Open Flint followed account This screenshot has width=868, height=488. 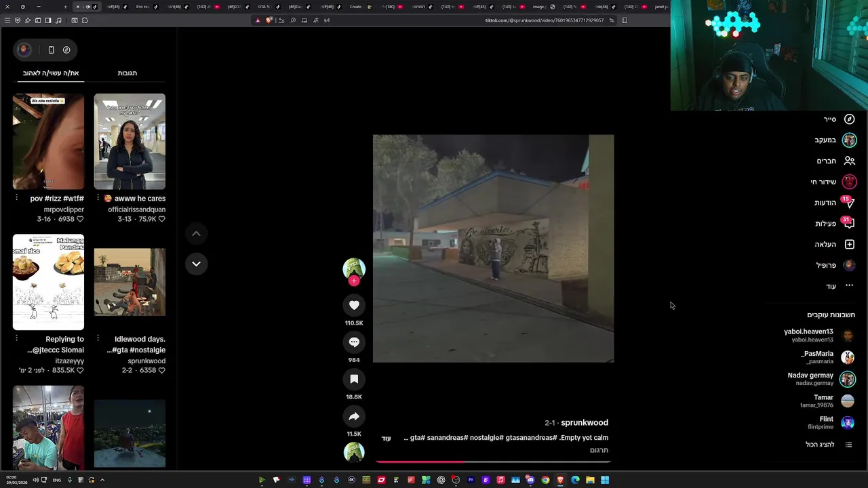[831, 422]
